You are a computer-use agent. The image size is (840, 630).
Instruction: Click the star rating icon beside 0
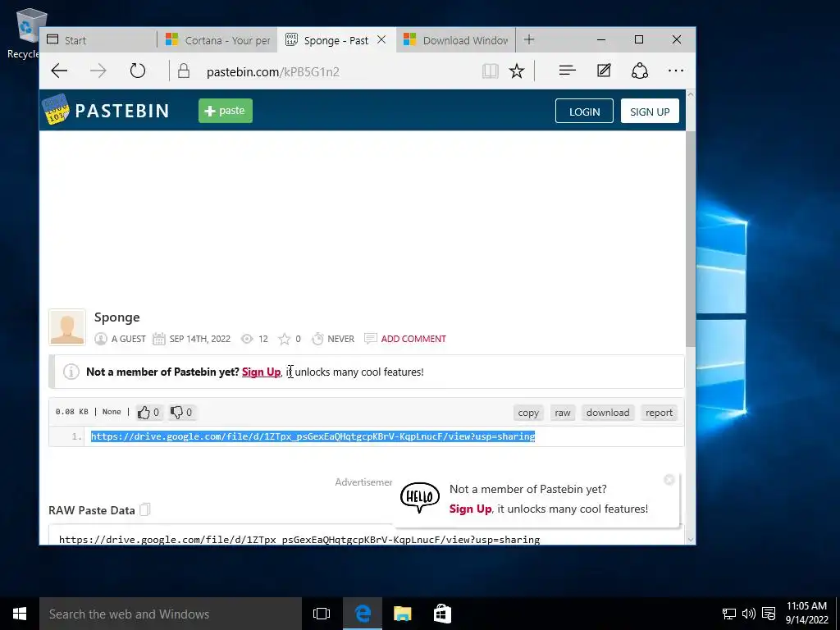click(x=284, y=339)
